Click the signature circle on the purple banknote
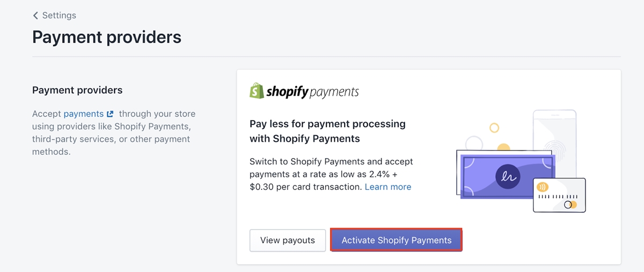 pos(508,176)
